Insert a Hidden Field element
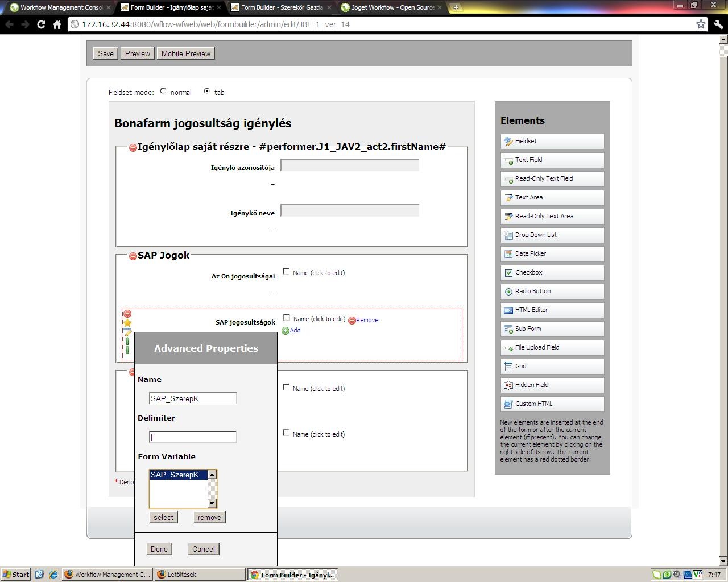The image size is (728, 582). [552, 385]
